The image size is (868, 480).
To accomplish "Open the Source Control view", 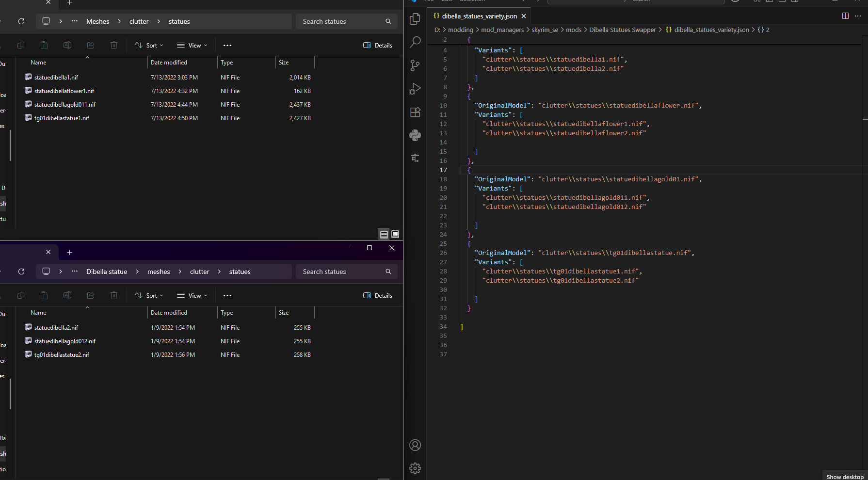I will pyautogui.click(x=415, y=65).
